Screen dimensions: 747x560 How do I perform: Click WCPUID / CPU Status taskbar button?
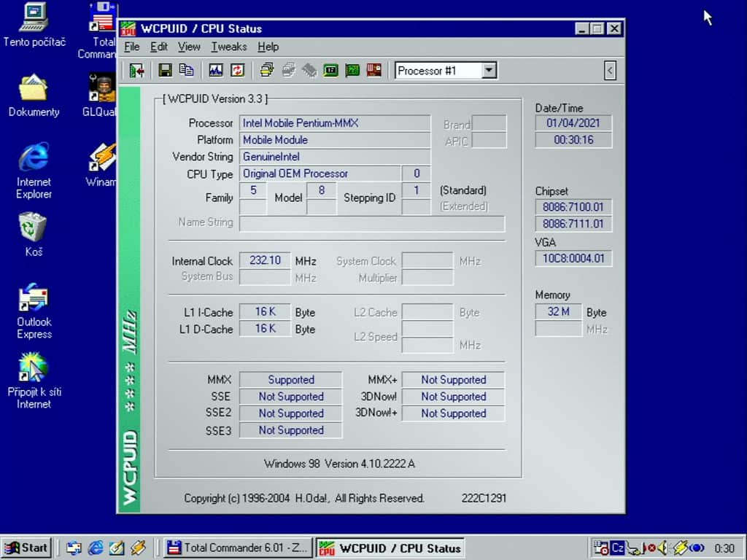point(390,548)
